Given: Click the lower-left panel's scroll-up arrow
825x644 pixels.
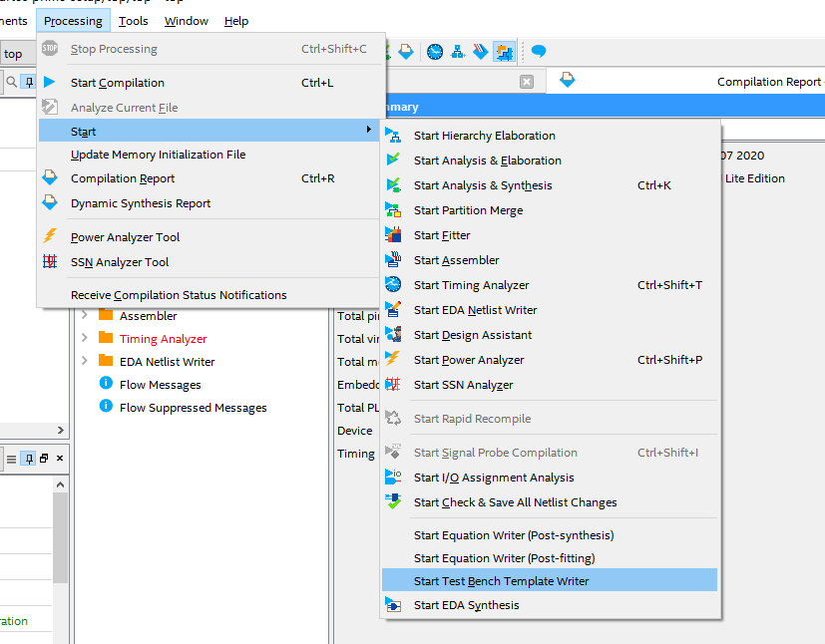Looking at the screenshot, I should tap(60, 484).
